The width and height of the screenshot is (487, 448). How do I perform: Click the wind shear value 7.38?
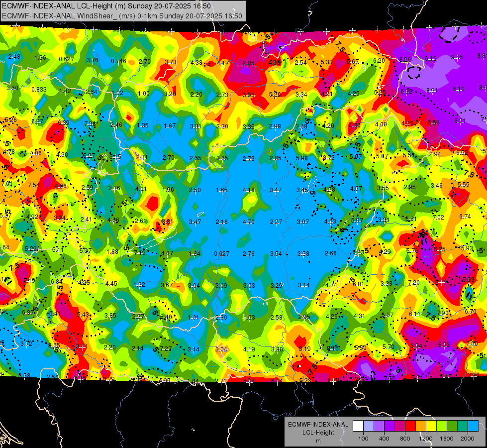(x=90, y=124)
